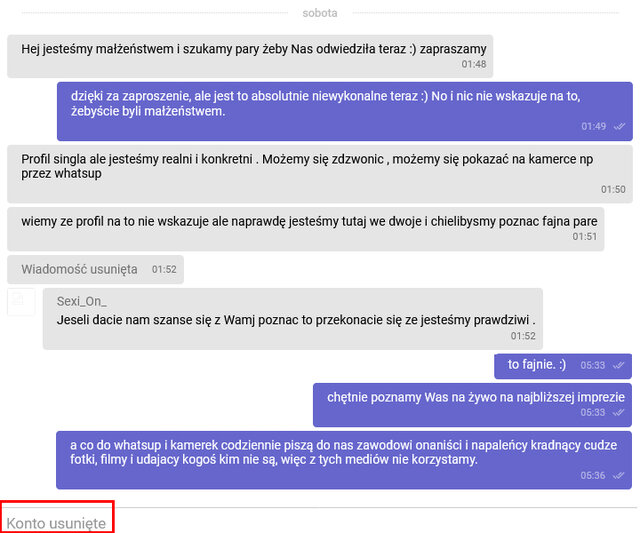Click the 01:52 timestamp beside deleted message
Screen dimensions: 640x533
pos(164,270)
